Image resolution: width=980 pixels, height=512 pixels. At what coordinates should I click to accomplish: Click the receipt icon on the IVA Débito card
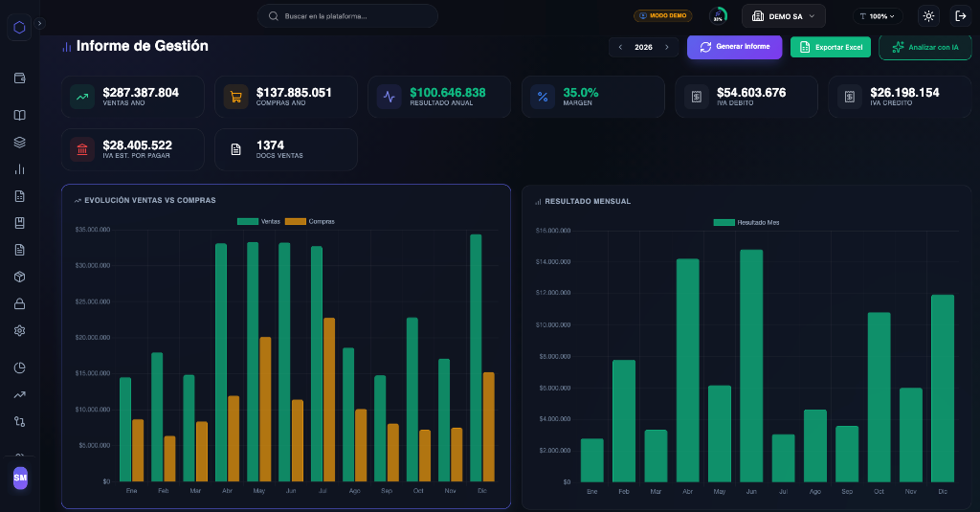coord(697,97)
